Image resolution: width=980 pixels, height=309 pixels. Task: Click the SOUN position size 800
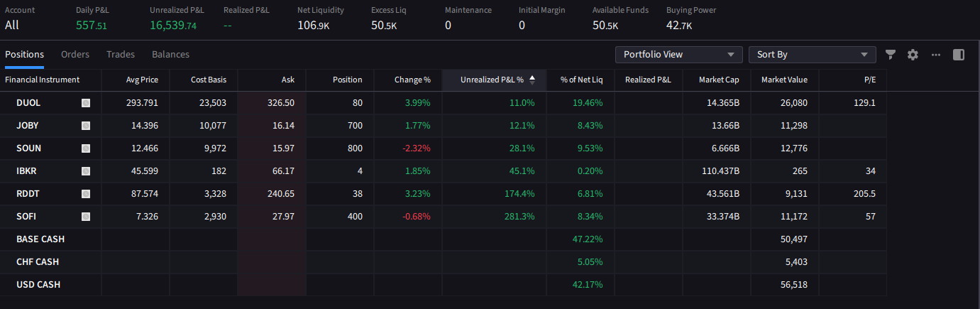(355, 148)
